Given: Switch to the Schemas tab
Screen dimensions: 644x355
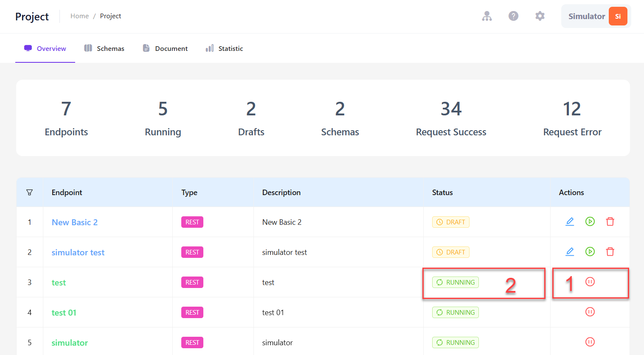Looking at the screenshot, I should pyautogui.click(x=104, y=48).
